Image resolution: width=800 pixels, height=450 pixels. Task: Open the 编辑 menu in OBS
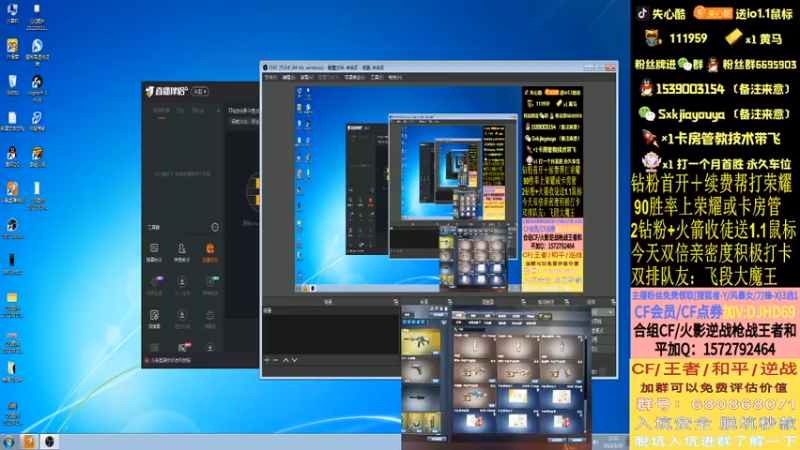pyautogui.click(x=289, y=78)
